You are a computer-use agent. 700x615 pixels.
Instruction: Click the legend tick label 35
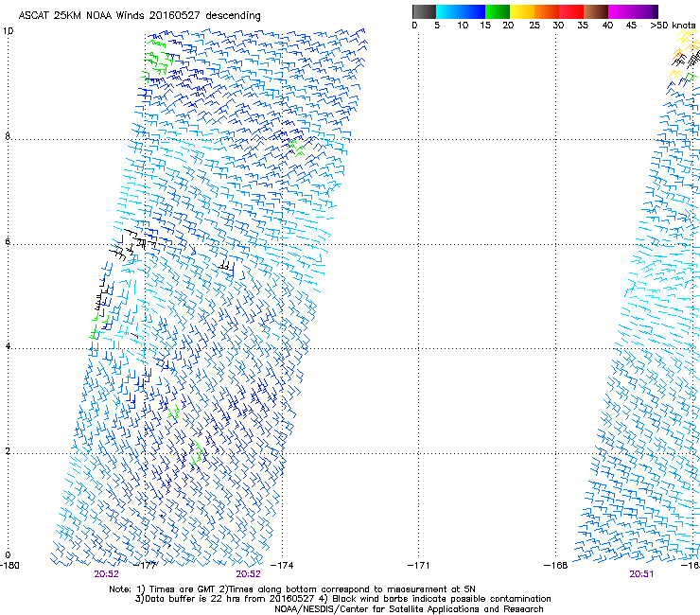pyautogui.click(x=583, y=26)
